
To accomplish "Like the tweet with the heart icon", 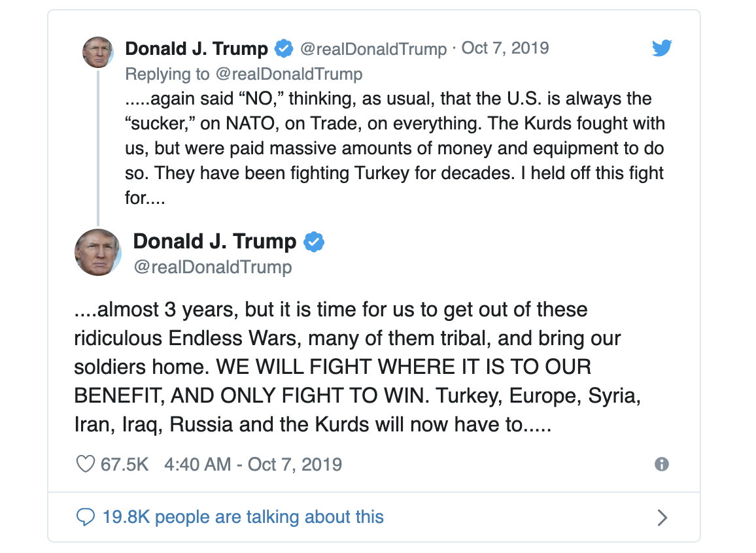I will [86, 464].
